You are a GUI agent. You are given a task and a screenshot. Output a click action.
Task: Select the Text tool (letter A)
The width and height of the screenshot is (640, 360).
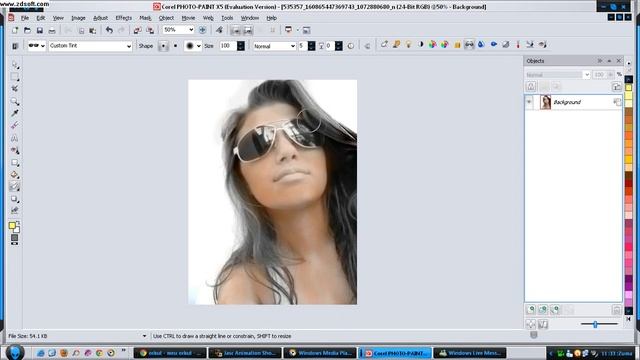(15, 138)
